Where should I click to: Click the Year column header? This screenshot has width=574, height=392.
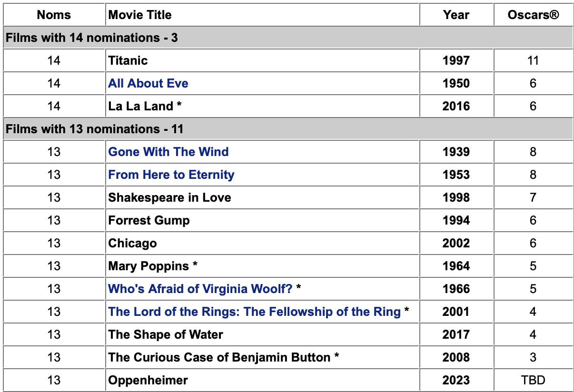tap(456, 15)
